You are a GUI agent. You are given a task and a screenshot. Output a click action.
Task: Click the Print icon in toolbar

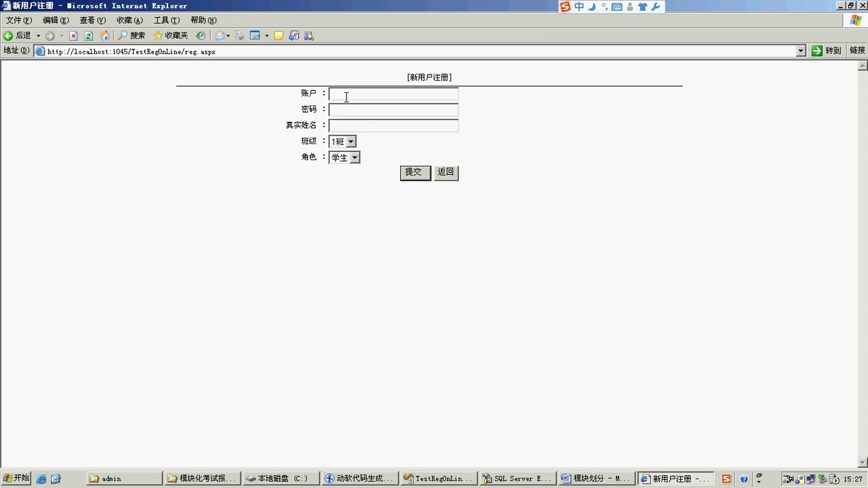[x=239, y=36]
